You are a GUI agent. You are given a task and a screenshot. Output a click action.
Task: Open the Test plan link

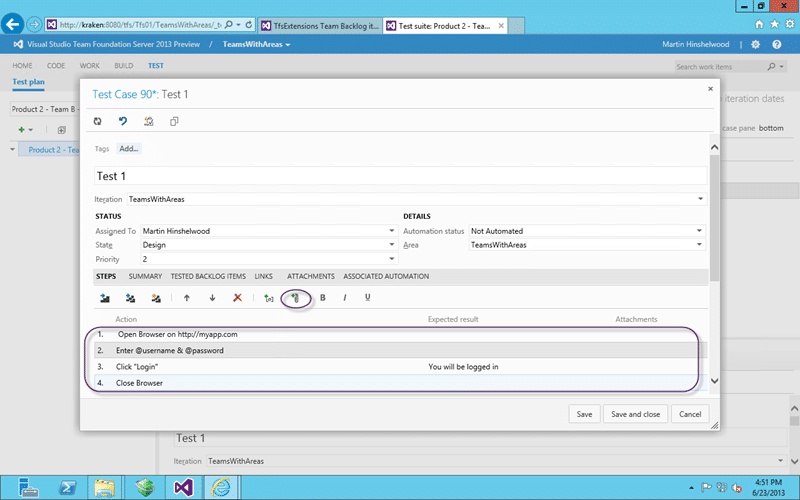pos(29,82)
